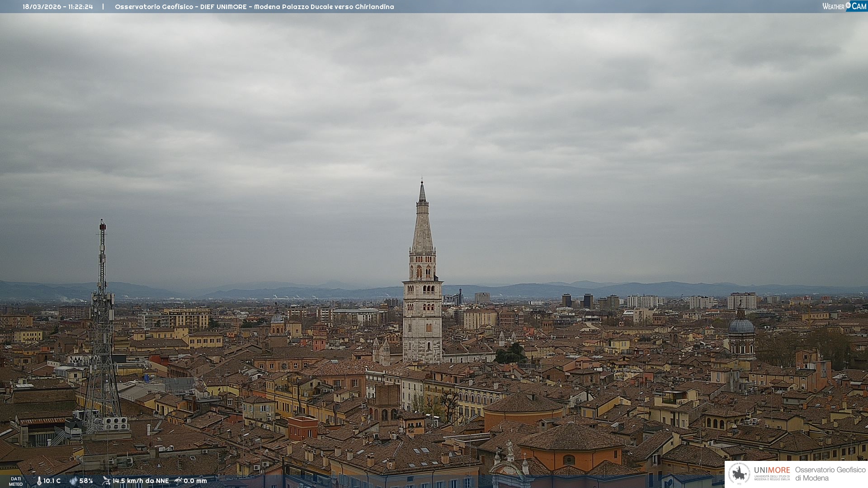Select the 10.1 C temperature reading
The width and height of the screenshot is (868, 488).
(52, 481)
